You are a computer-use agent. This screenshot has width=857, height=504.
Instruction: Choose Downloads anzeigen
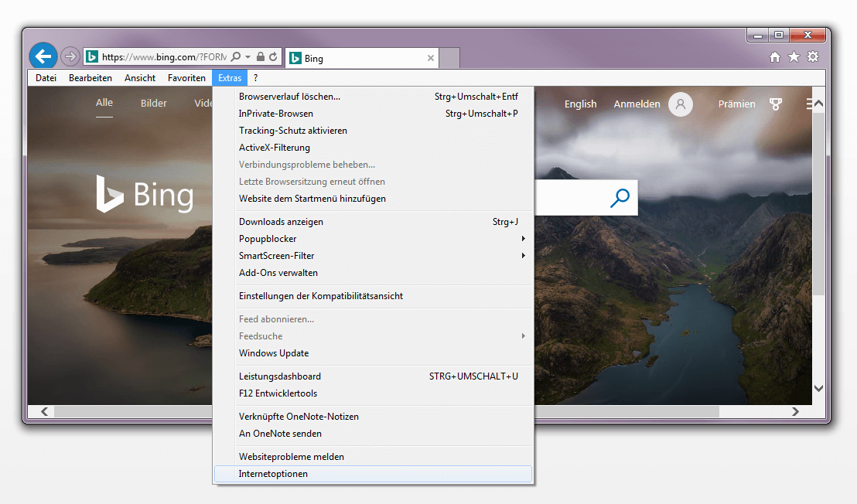374,222
